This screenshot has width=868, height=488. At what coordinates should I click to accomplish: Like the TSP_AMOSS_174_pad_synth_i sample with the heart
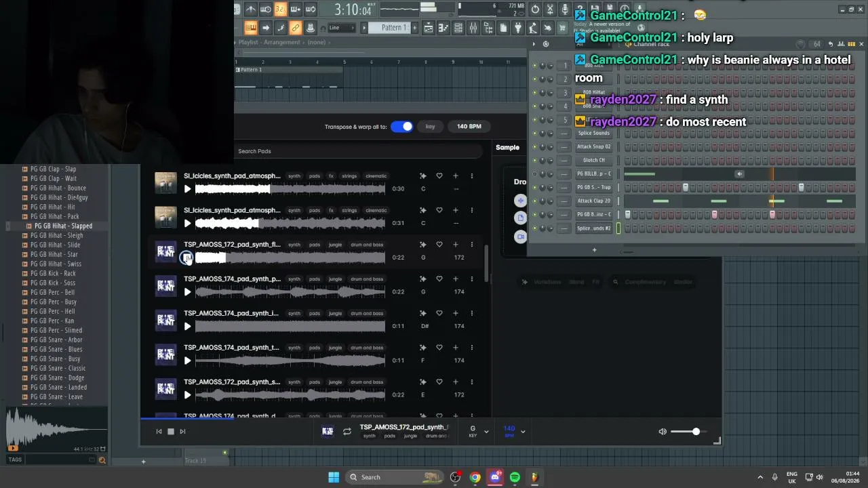[439, 313]
